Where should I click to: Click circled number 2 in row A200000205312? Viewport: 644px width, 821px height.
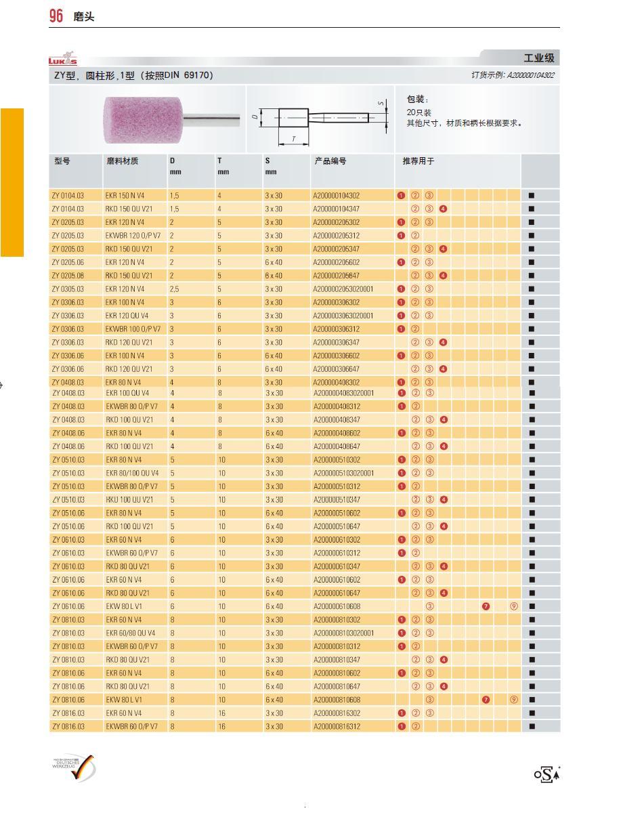[415, 236]
